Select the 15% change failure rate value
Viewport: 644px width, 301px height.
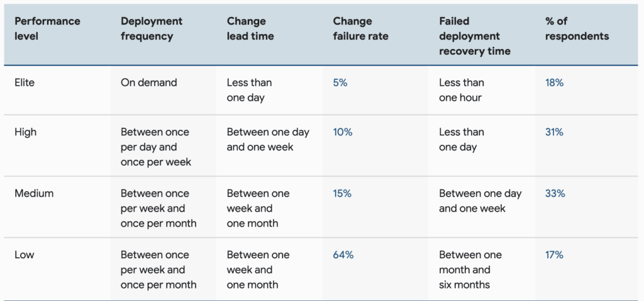click(343, 193)
